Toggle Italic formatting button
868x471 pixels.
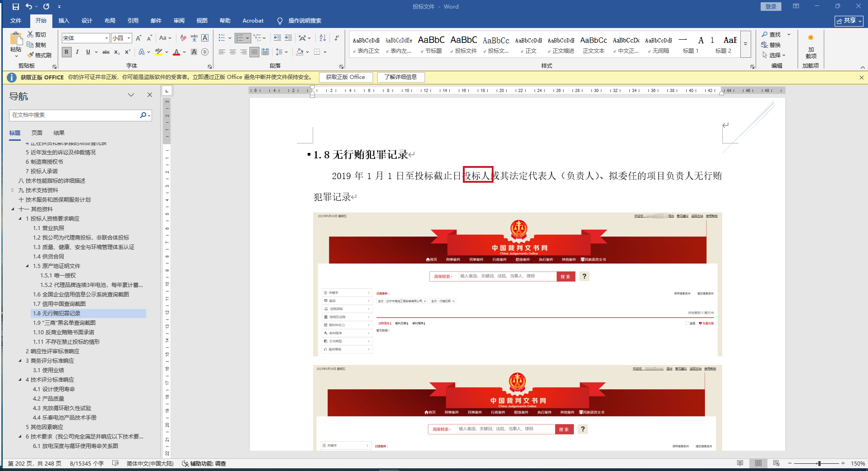pyautogui.click(x=77, y=52)
